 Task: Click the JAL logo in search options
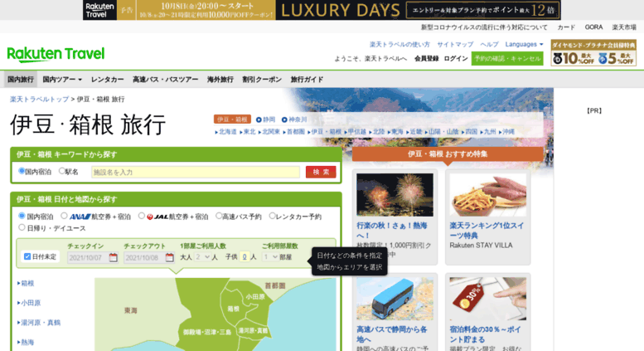pos(157,217)
